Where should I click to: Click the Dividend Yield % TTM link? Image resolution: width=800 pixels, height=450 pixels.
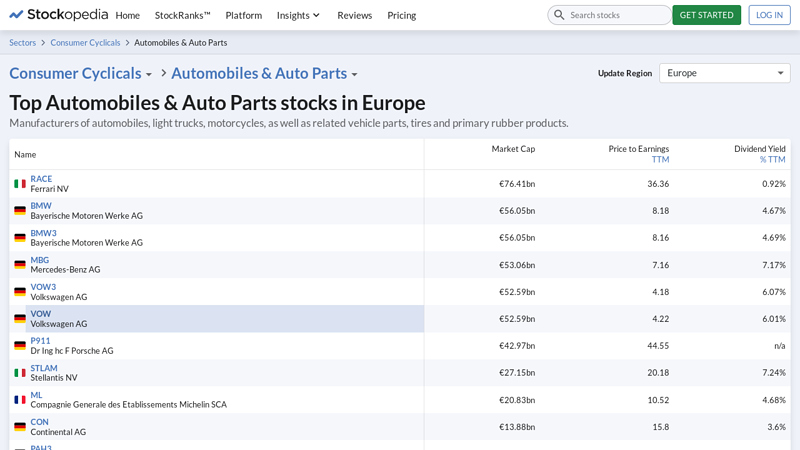[x=772, y=160]
